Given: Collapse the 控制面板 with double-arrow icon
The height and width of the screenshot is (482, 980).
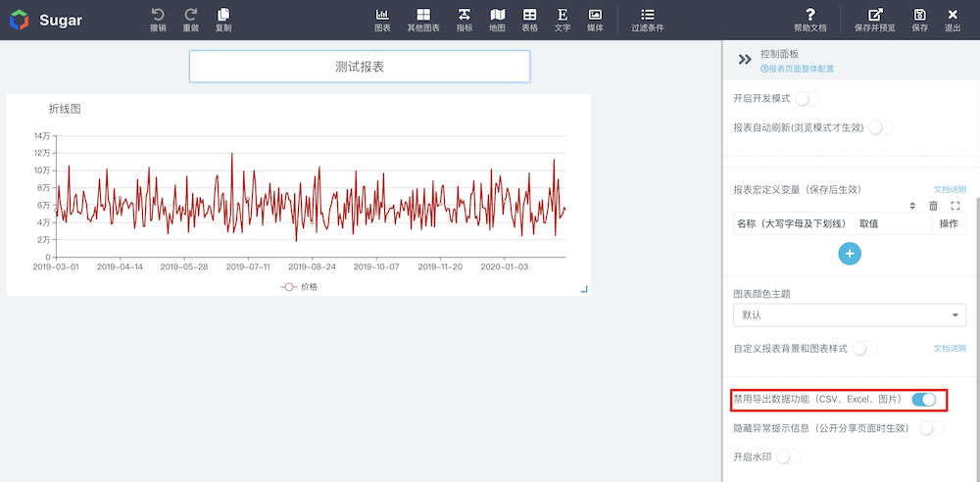Looking at the screenshot, I should click(x=745, y=60).
